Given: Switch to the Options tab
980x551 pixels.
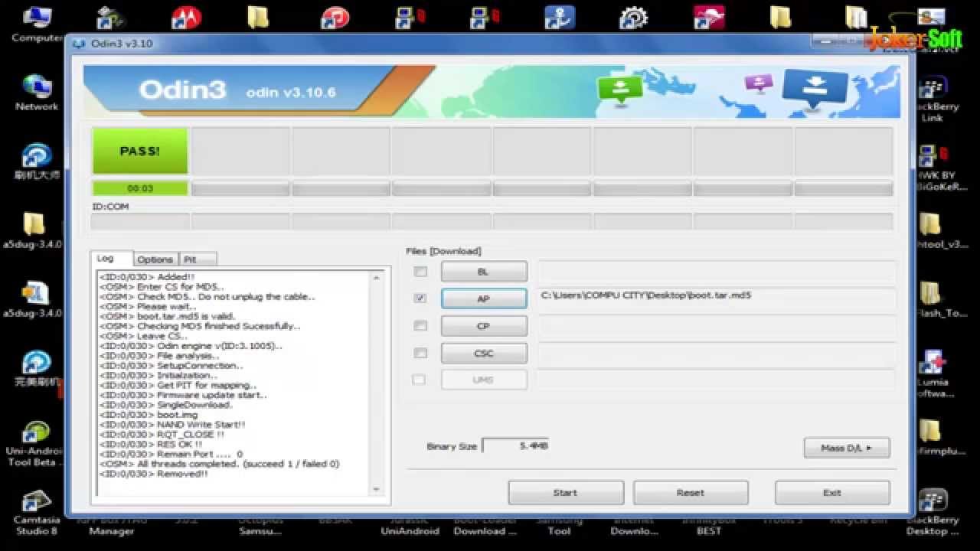Looking at the screenshot, I should (155, 259).
